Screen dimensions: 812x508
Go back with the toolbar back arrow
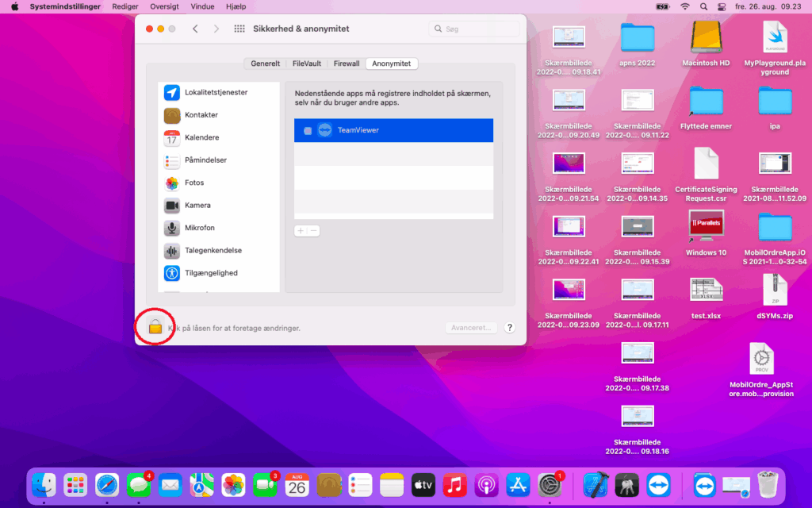[x=195, y=29]
